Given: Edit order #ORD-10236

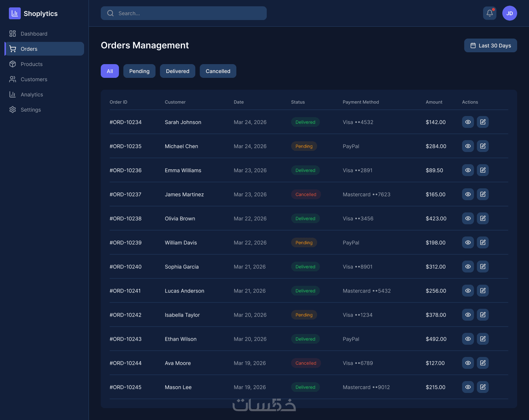Looking at the screenshot, I should (483, 170).
